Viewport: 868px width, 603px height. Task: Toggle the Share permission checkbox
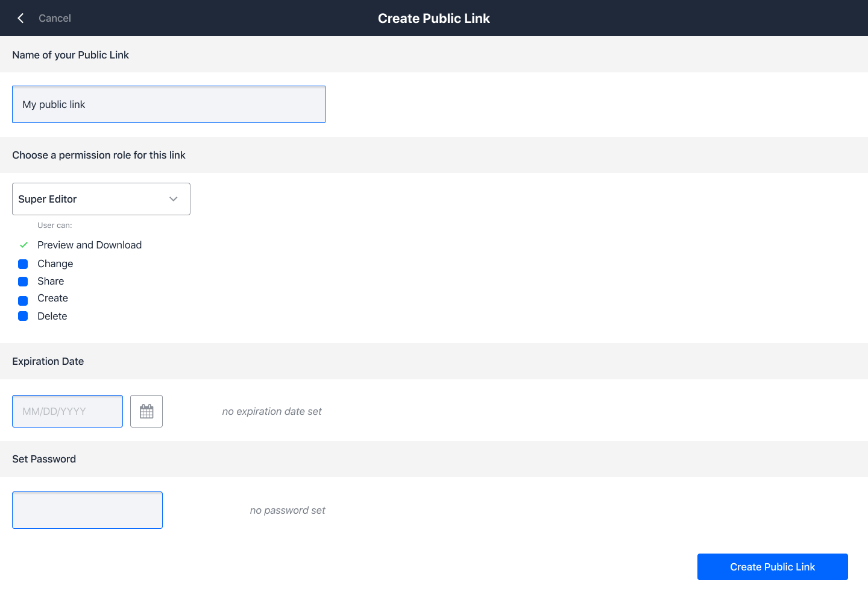click(x=23, y=282)
